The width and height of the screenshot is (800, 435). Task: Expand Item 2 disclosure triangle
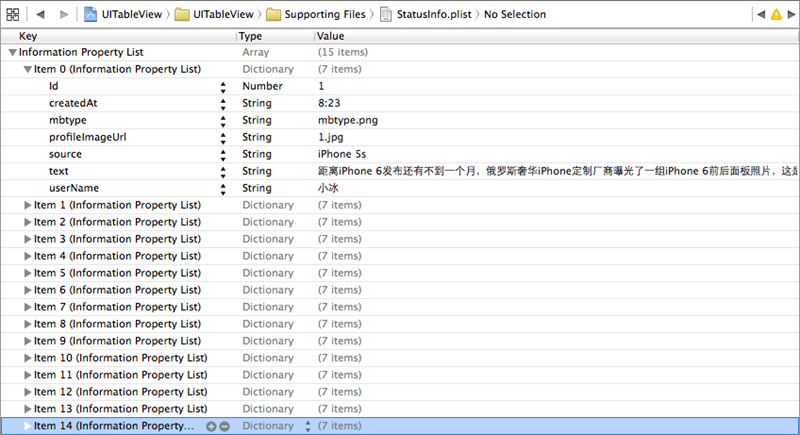click(28, 222)
